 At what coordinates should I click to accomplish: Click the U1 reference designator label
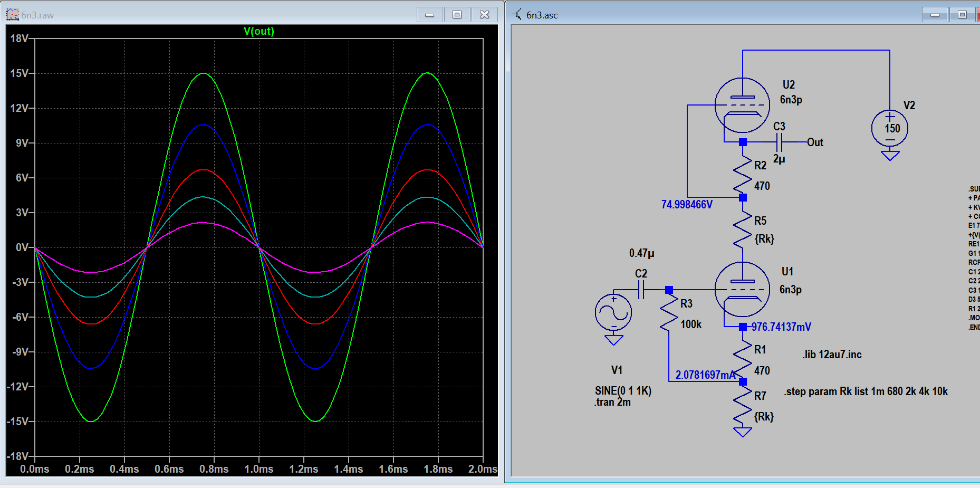coord(787,271)
